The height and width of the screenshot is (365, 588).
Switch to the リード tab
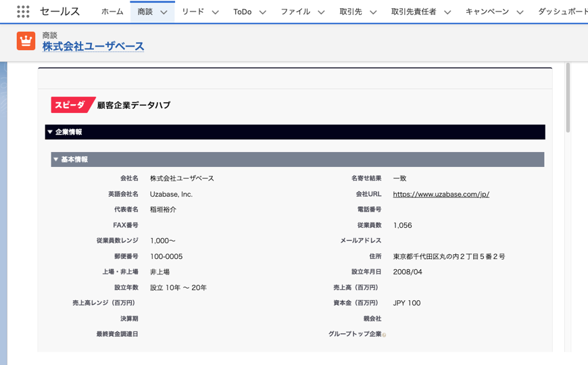[x=193, y=11]
